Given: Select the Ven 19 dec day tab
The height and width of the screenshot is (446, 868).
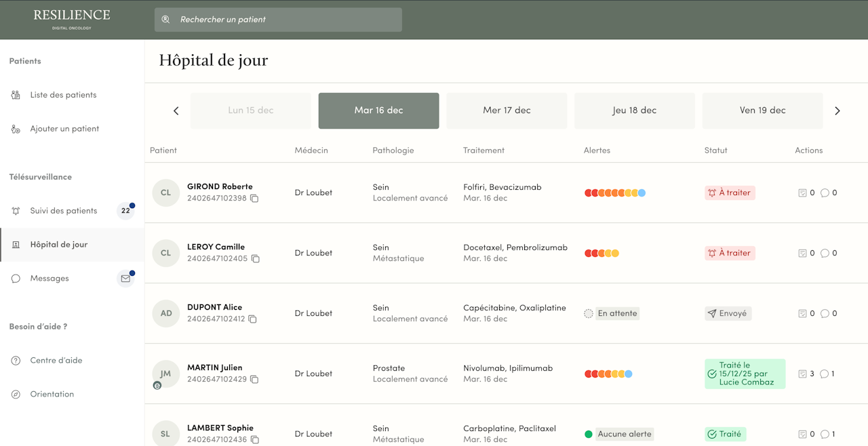Looking at the screenshot, I should click(763, 110).
